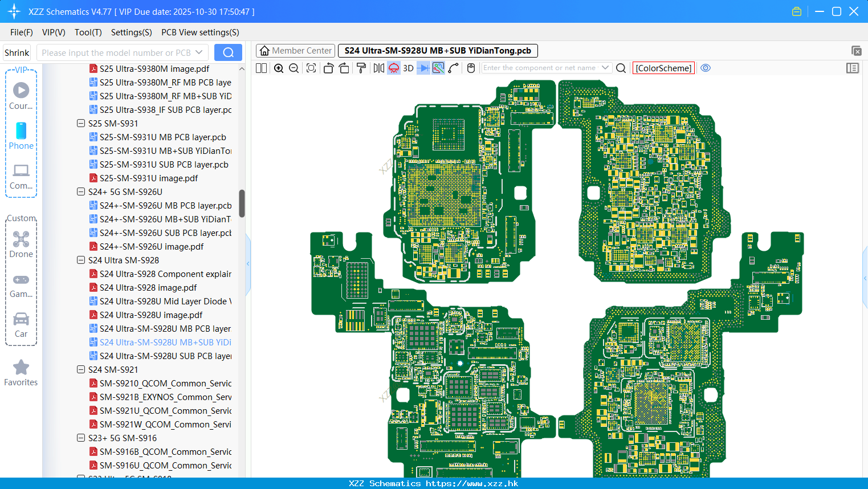868x489 pixels.
Task: Click the split view icon in PCB toolbar
Action: tap(261, 68)
